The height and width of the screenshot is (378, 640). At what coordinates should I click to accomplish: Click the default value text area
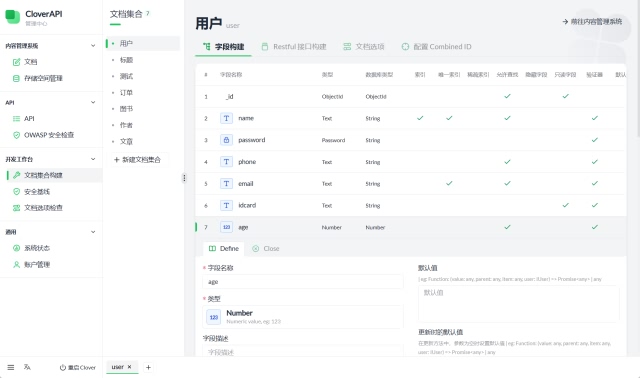tap(518, 304)
